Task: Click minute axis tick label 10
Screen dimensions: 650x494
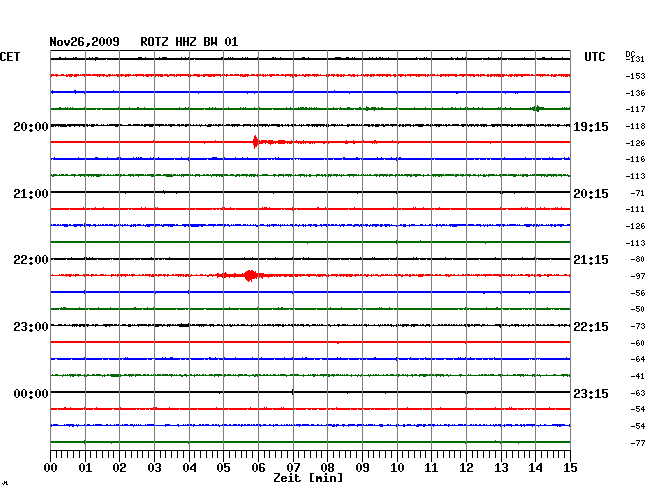Action: tap(397, 468)
